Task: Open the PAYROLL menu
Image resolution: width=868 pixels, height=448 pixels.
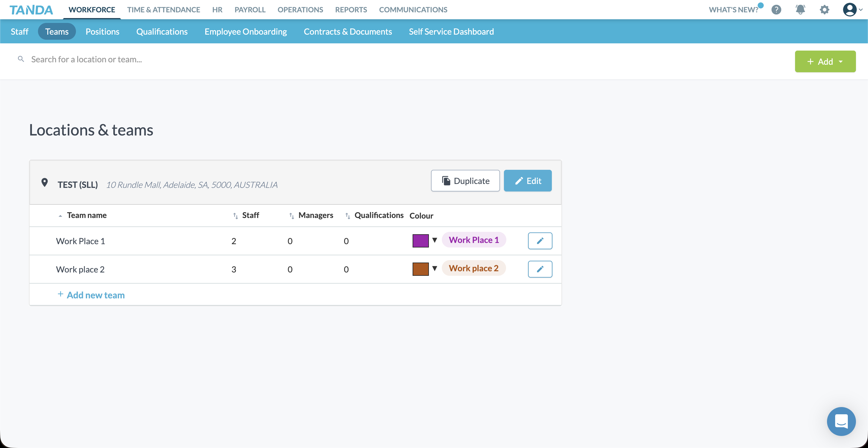Action: tap(250, 10)
